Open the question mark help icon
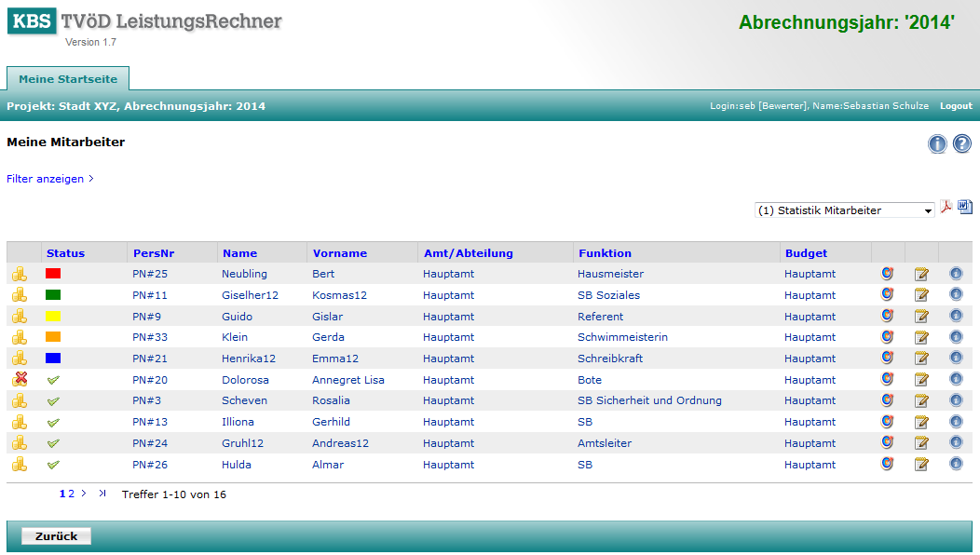 962,143
